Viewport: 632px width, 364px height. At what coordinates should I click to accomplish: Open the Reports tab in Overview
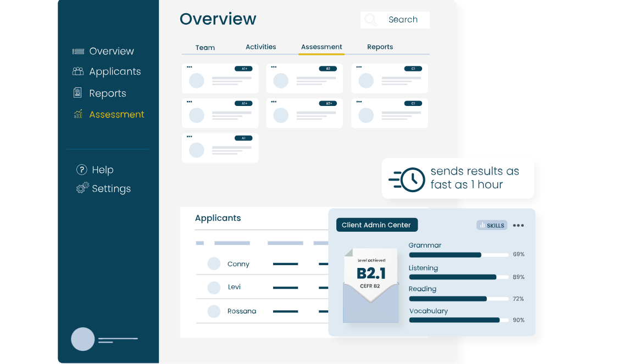tap(380, 47)
